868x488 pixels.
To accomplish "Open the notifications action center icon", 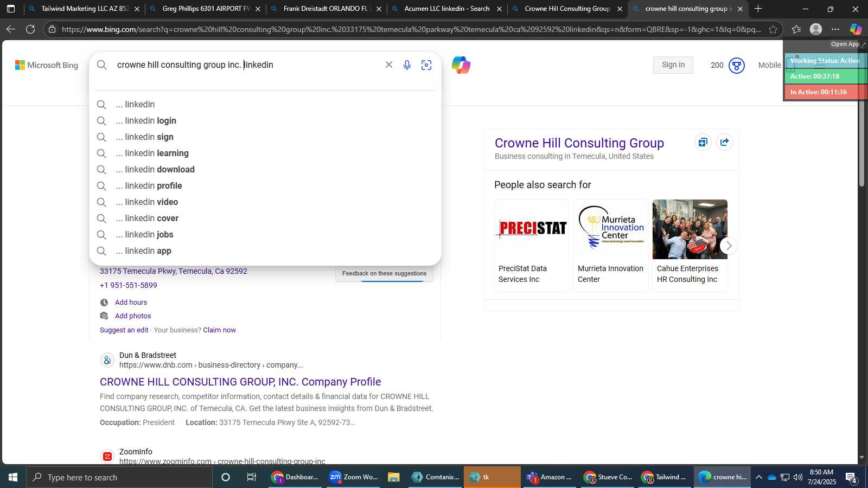I will pos(851,477).
